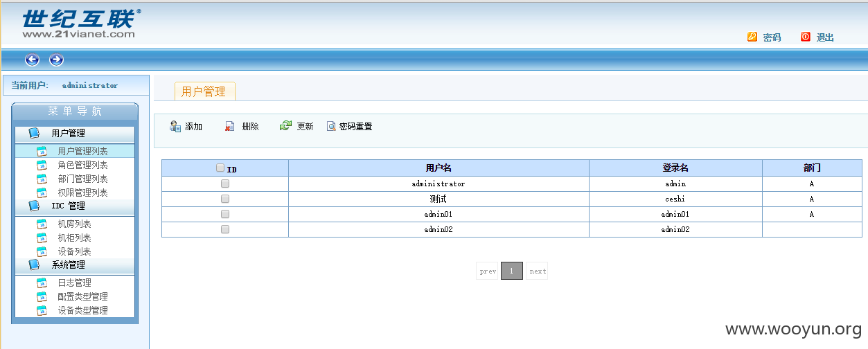The height and width of the screenshot is (349, 868).
Task: Click the 退出 logout link
Action: (825, 37)
